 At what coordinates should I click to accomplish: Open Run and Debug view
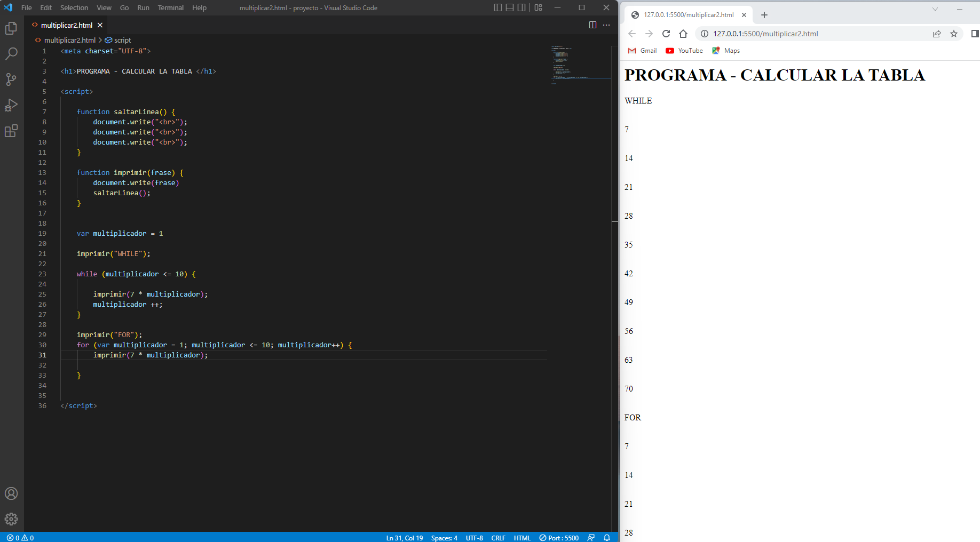pos(11,105)
